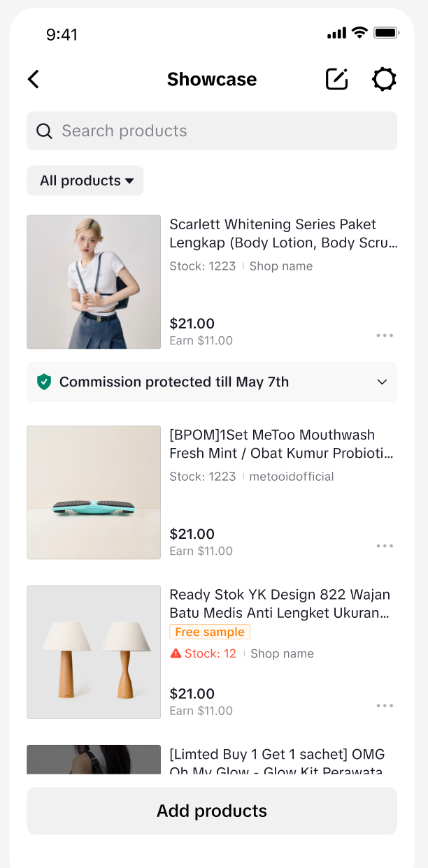Tap the search magnifier icon

(44, 131)
